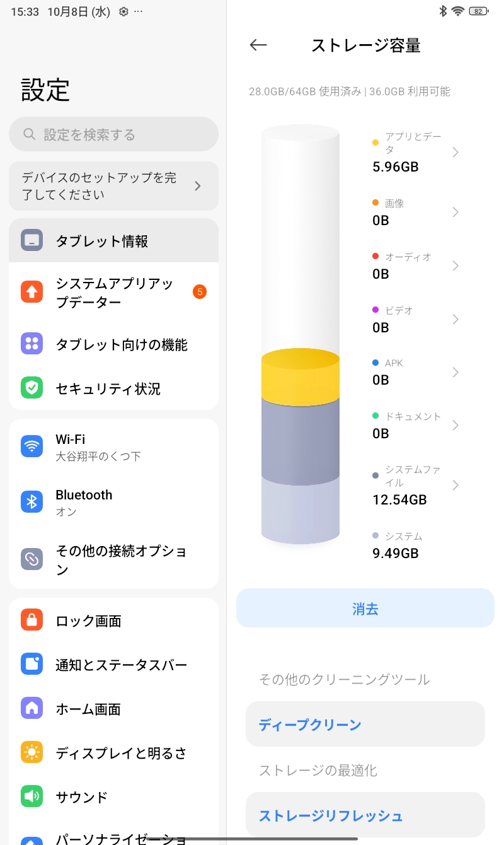Focus the settings search field

point(113,134)
